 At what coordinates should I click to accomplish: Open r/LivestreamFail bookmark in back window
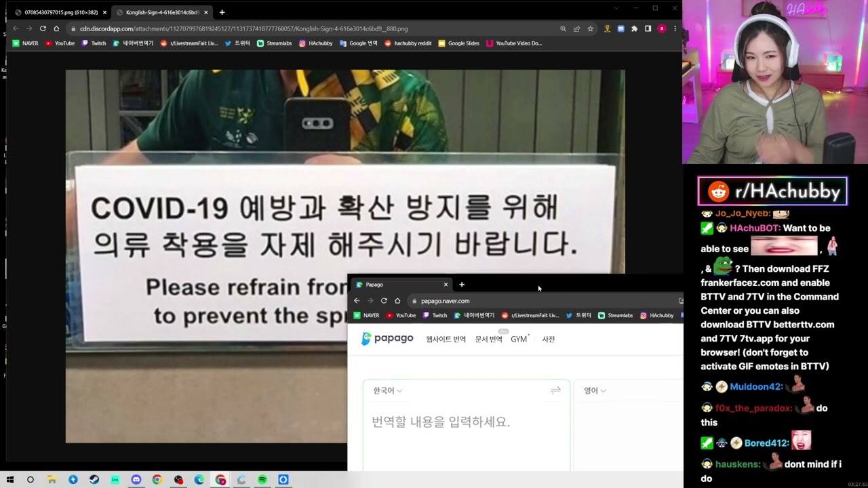click(x=189, y=43)
